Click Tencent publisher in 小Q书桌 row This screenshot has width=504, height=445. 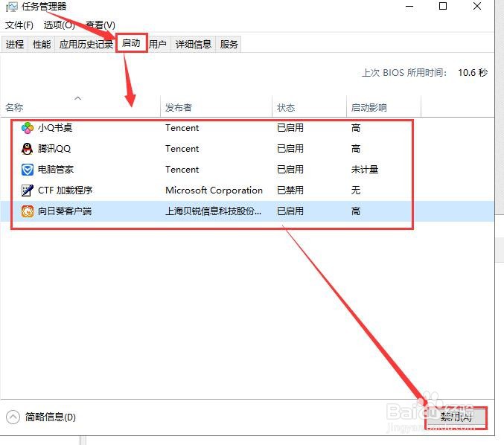tap(182, 128)
